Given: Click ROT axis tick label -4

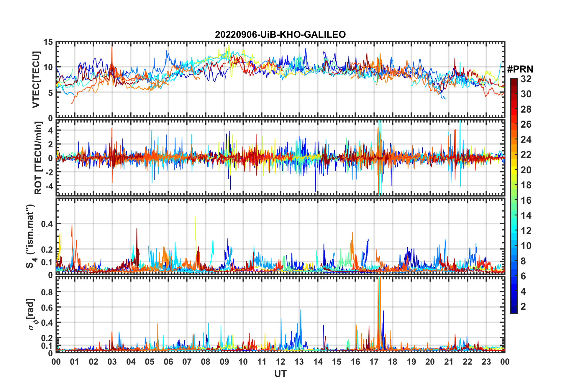Looking at the screenshot, I should click(x=49, y=186).
